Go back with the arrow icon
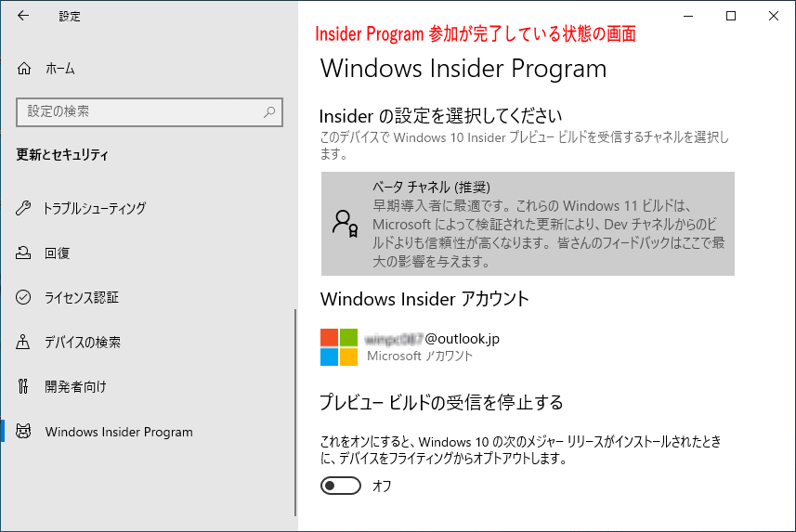 tap(23, 16)
